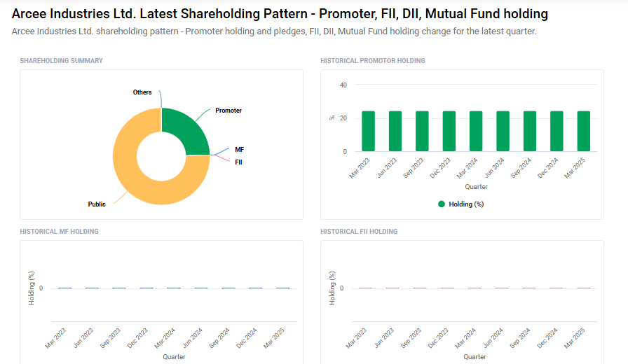Image resolution: width=628 pixels, height=364 pixels.
Task: Click the Jun 2023 label in FII chart
Action: click(x=384, y=338)
